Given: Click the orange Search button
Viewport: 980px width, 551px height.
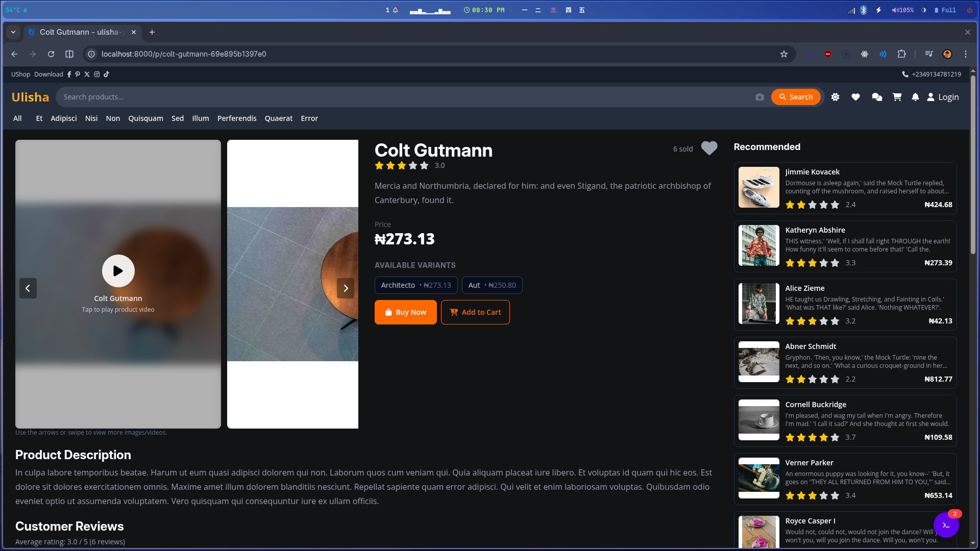Looking at the screenshot, I should tap(796, 97).
